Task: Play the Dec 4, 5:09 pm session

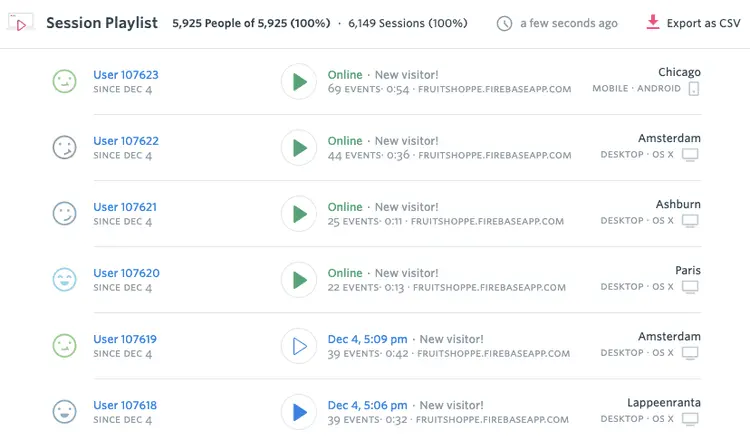Action: coord(297,346)
